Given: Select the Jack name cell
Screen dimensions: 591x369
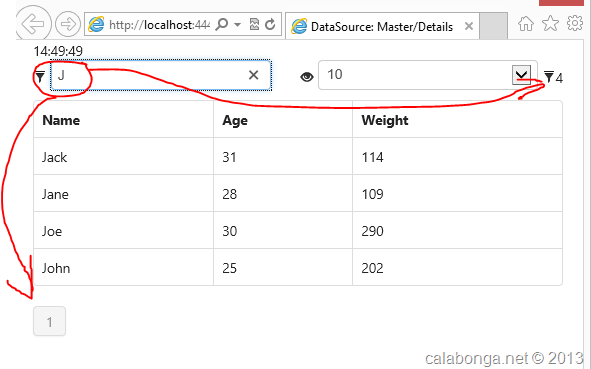Looking at the screenshot, I should pyautogui.click(x=123, y=156).
